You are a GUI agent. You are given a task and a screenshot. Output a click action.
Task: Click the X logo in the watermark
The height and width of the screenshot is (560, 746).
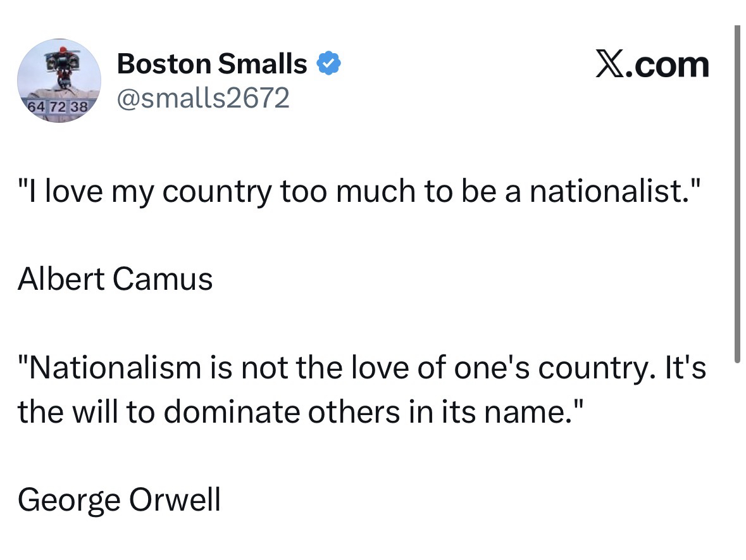pyautogui.click(x=609, y=65)
